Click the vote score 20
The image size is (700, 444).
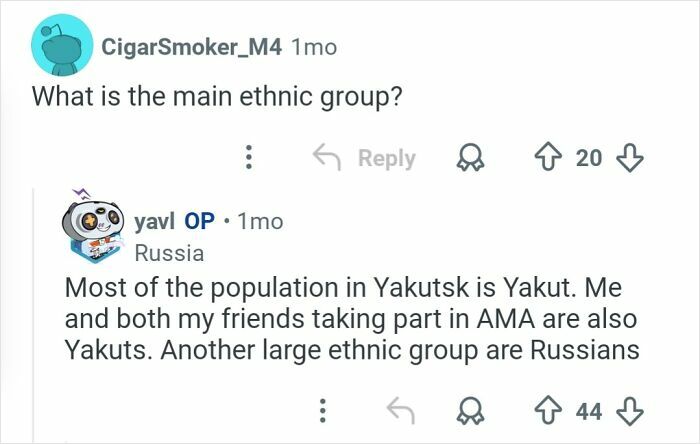589,158
